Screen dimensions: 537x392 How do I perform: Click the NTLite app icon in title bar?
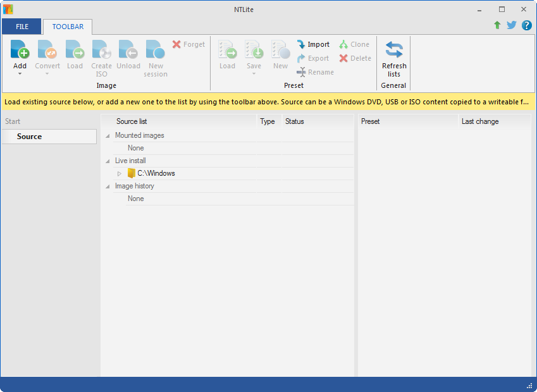click(8, 9)
